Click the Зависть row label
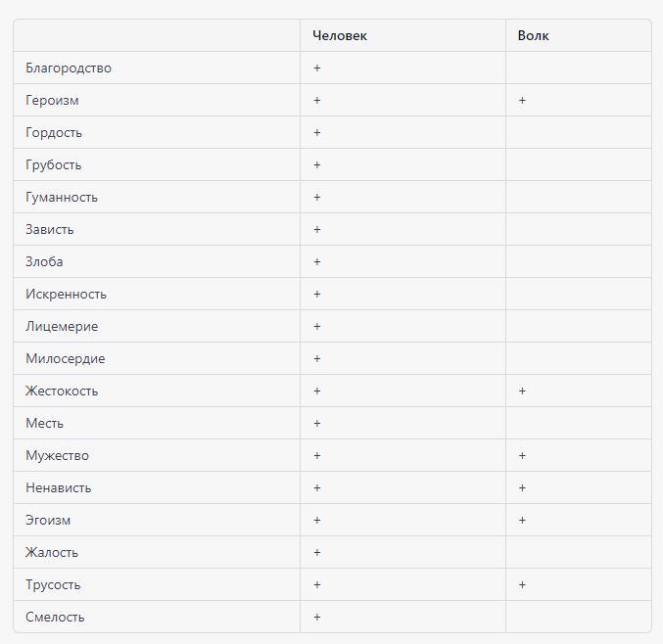The image size is (663, 644). [x=50, y=230]
